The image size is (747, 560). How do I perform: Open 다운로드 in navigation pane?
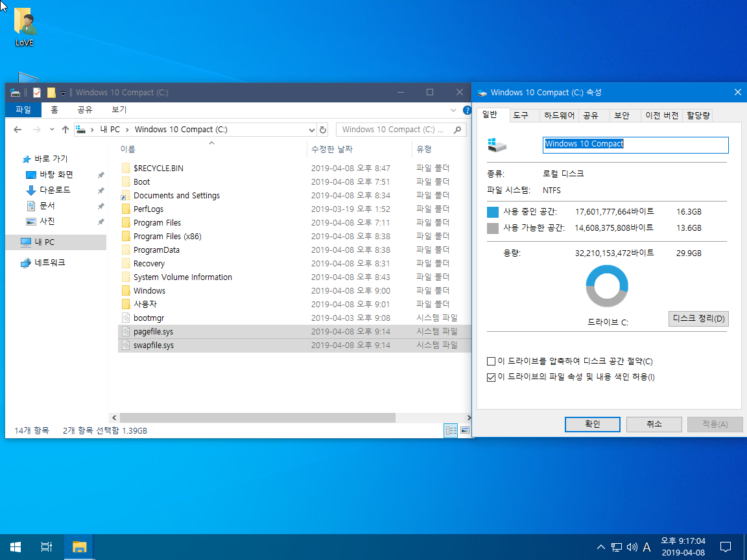point(54,190)
